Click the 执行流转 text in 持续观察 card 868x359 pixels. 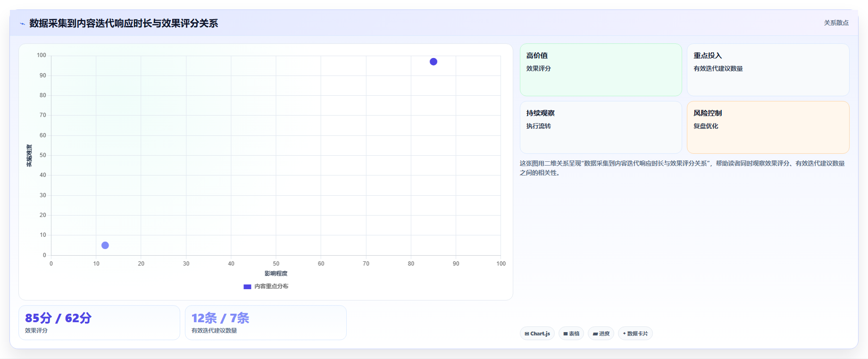coord(539,126)
